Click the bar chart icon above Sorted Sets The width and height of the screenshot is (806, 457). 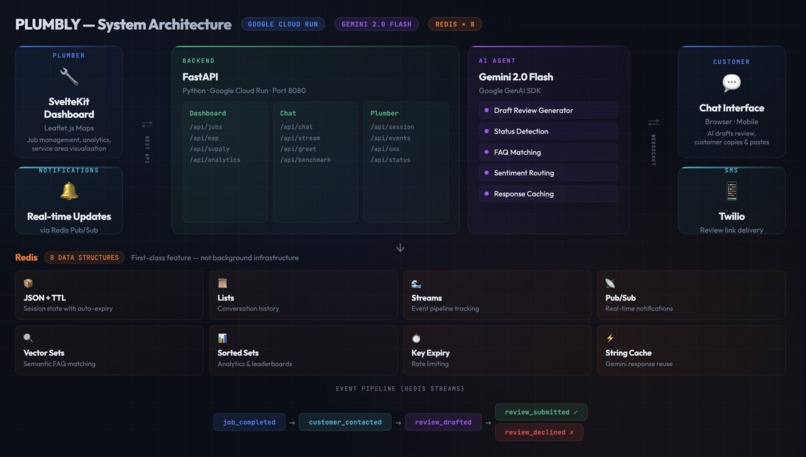[222, 338]
